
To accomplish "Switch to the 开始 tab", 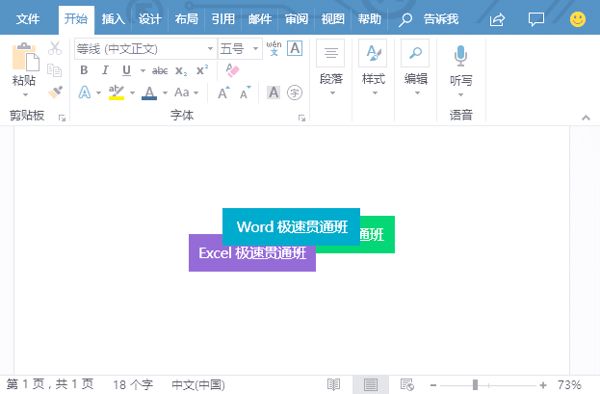I will 76,19.
